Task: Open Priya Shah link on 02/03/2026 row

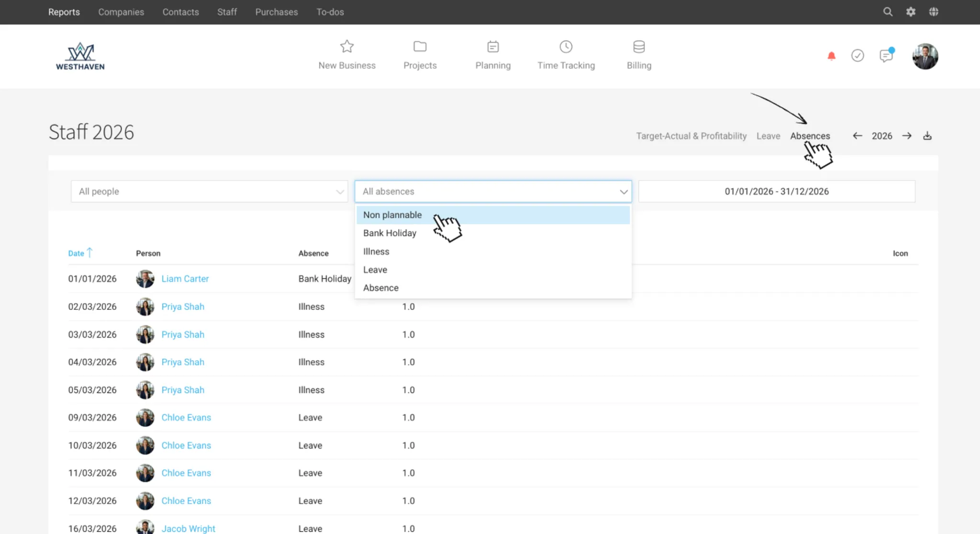Action: [183, 307]
